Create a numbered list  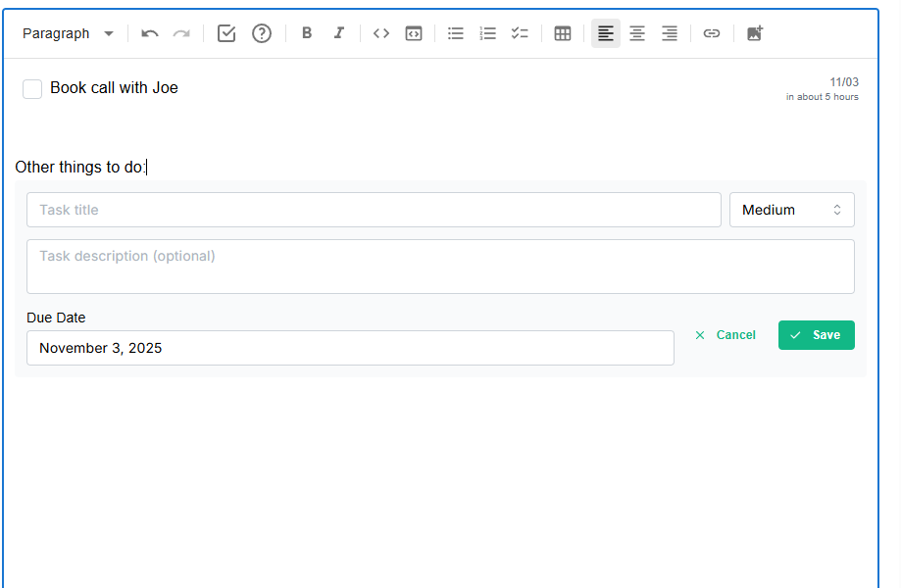pyautogui.click(x=488, y=33)
